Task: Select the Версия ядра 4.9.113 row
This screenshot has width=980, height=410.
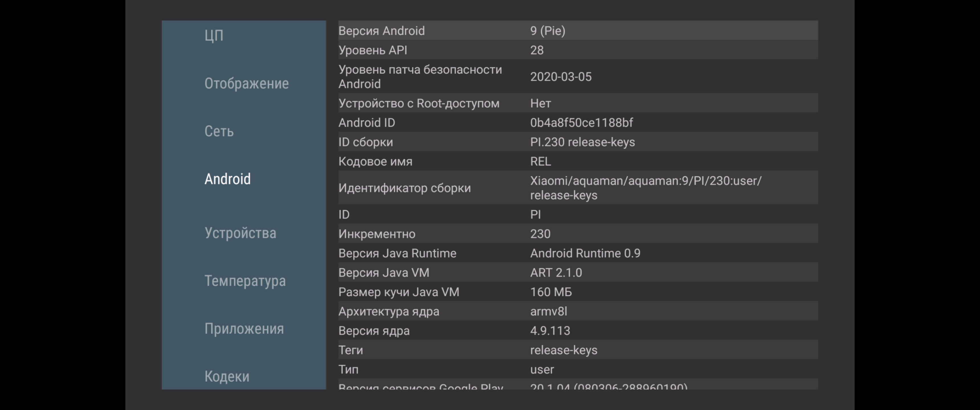Action: [x=577, y=331]
